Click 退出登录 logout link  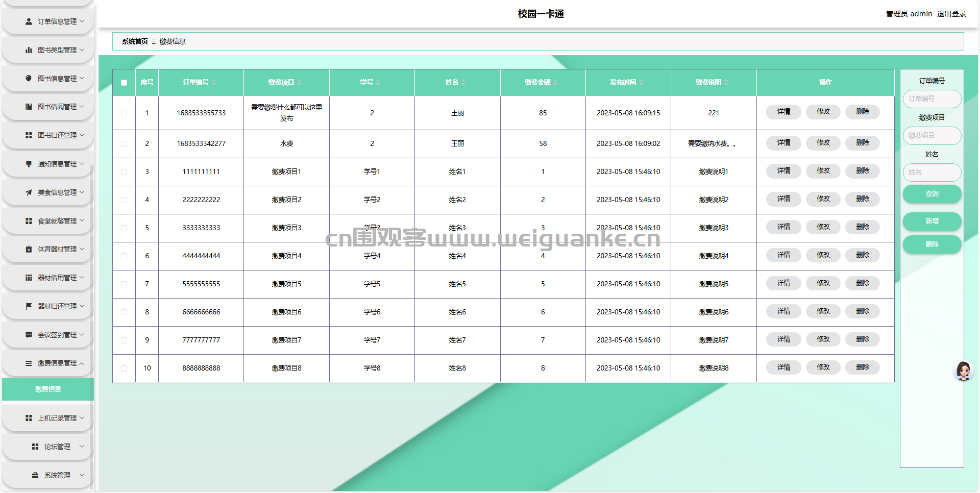coord(951,14)
